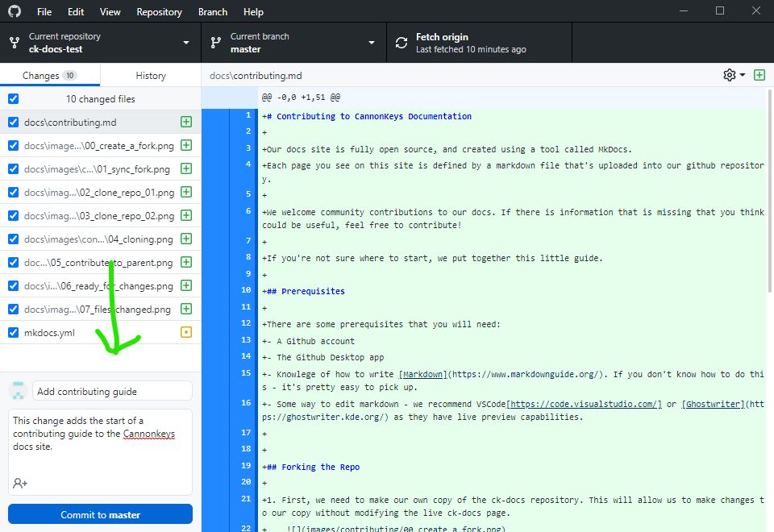This screenshot has width=774, height=532.
Task: Uncheck the mkdocs.yml file checkbox
Action: [x=13, y=332]
